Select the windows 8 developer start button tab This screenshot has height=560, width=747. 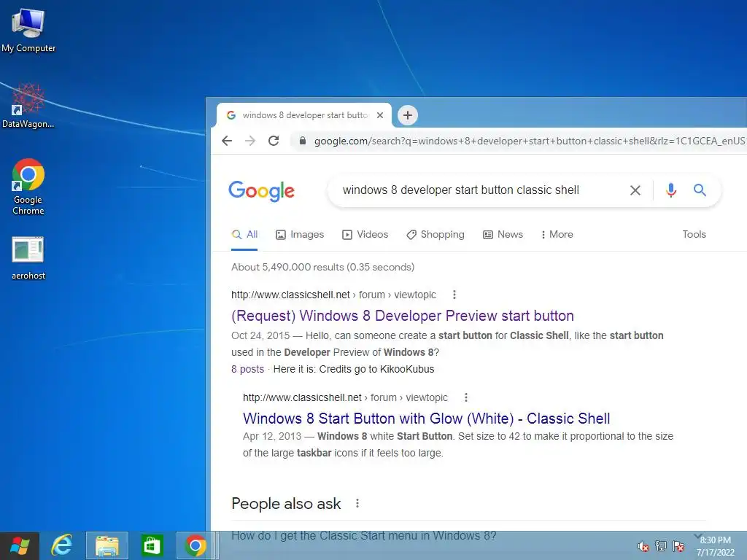pyautogui.click(x=304, y=114)
